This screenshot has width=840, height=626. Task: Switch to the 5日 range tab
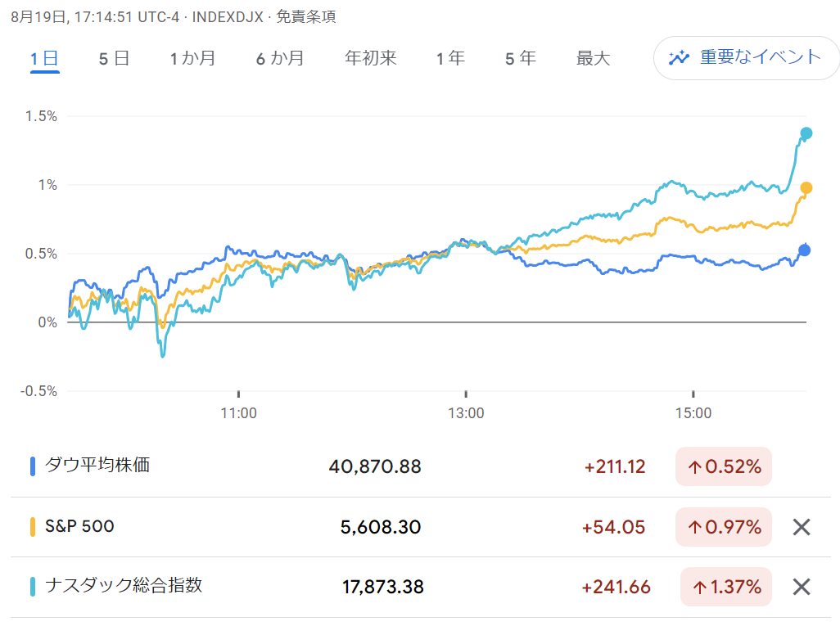[x=114, y=58]
